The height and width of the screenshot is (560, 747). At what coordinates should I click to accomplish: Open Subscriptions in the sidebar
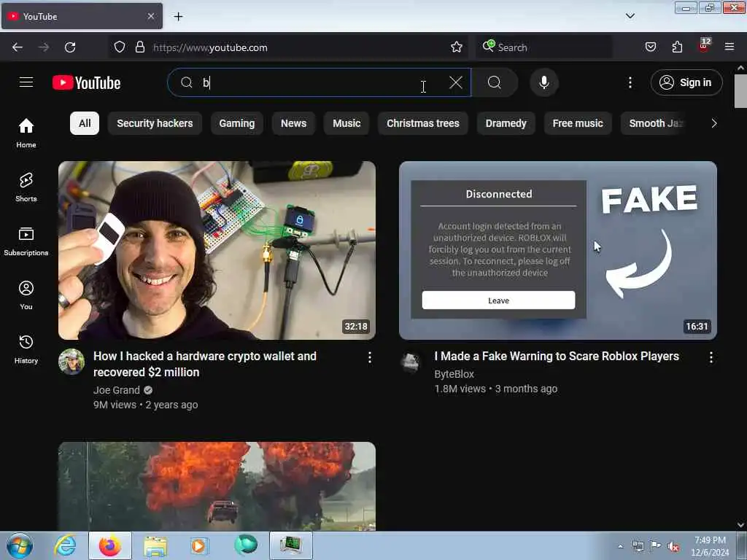26,241
